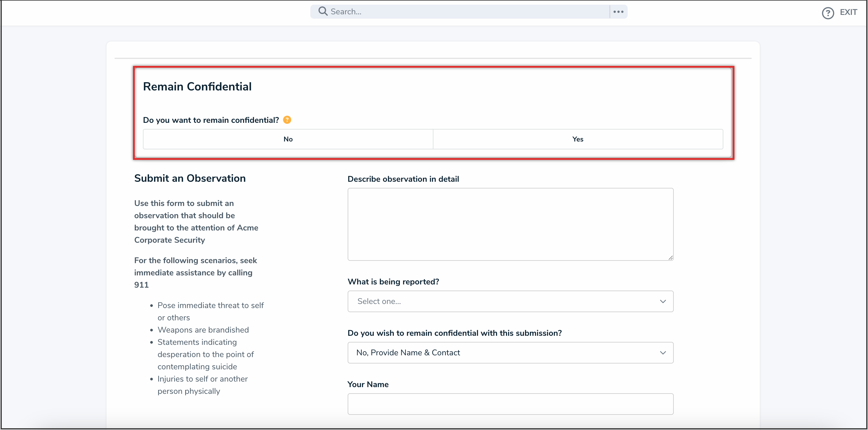Click the question mark help icon near EXIT
Image resolution: width=868 pixels, height=430 pixels.
[x=828, y=13]
